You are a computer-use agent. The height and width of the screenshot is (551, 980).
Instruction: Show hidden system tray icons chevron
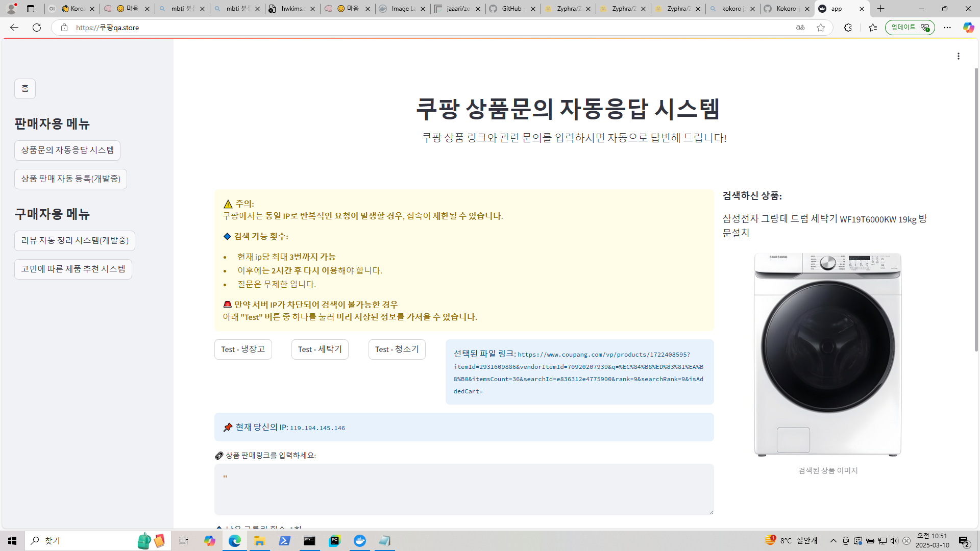834,541
